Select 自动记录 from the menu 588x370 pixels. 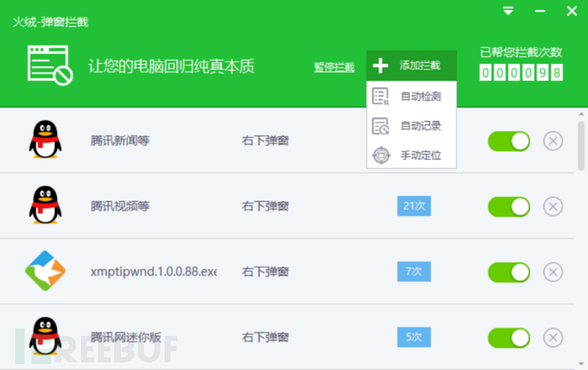tap(412, 126)
